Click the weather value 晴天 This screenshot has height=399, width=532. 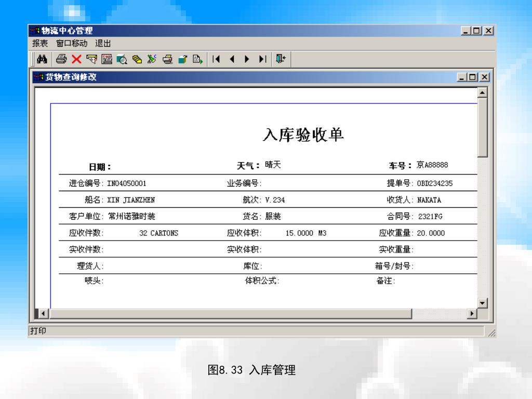tap(273, 165)
